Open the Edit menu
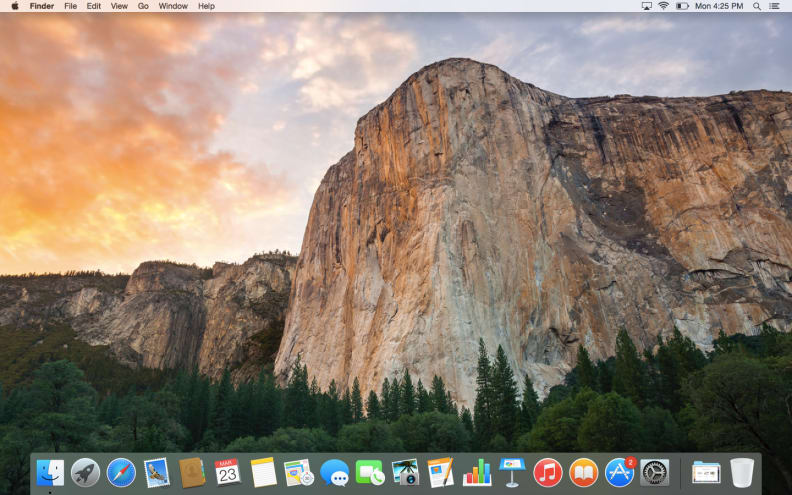This screenshot has width=792, height=495. click(93, 6)
